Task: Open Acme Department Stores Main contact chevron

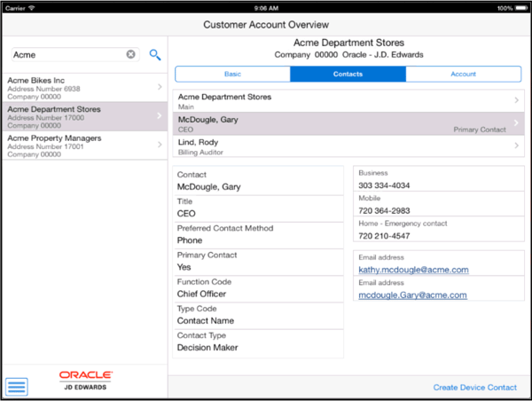Action: tap(516, 100)
